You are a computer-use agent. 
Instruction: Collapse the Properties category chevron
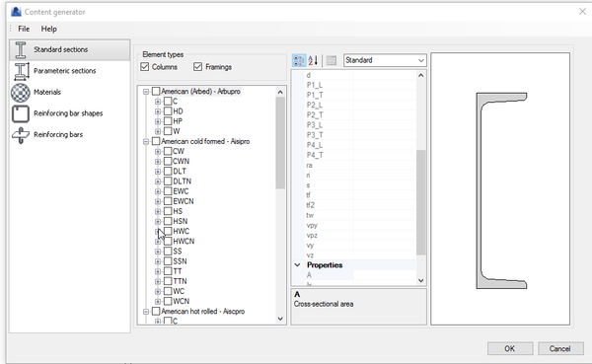click(x=298, y=265)
